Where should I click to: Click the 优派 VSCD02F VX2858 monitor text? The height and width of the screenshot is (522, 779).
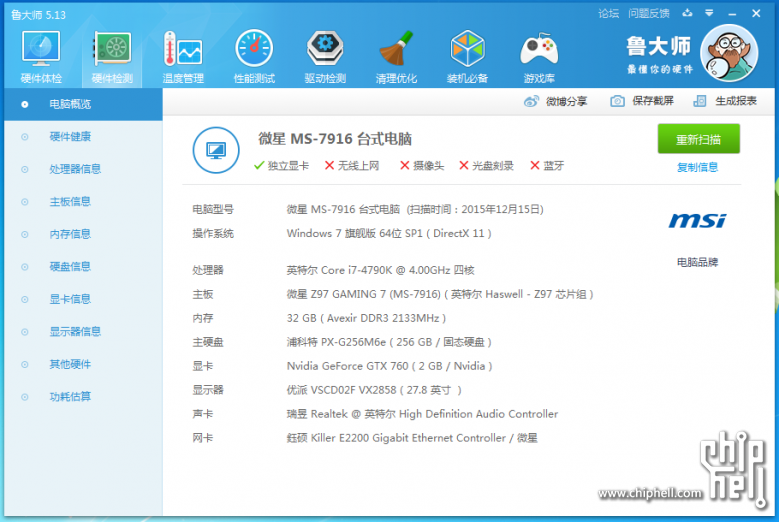[374, 390]
